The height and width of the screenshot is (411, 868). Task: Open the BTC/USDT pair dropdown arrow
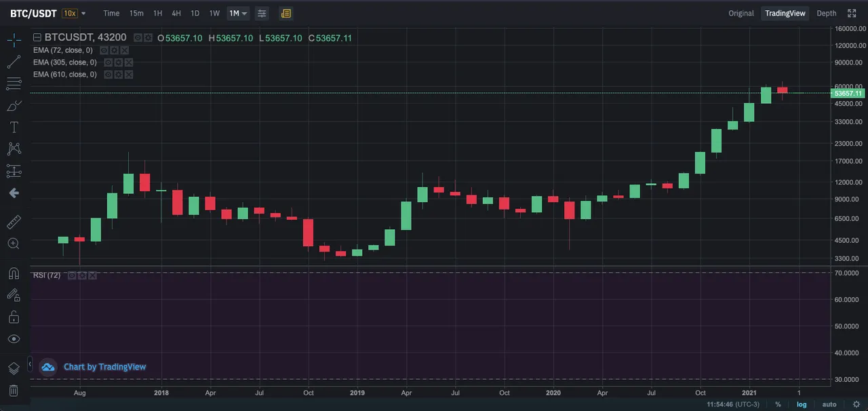(x=83, y=14)
